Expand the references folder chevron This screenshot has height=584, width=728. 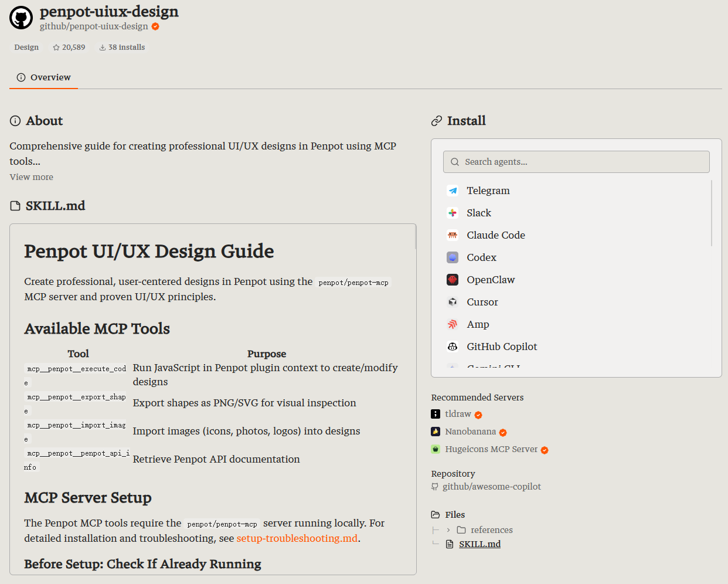point(448,530)
